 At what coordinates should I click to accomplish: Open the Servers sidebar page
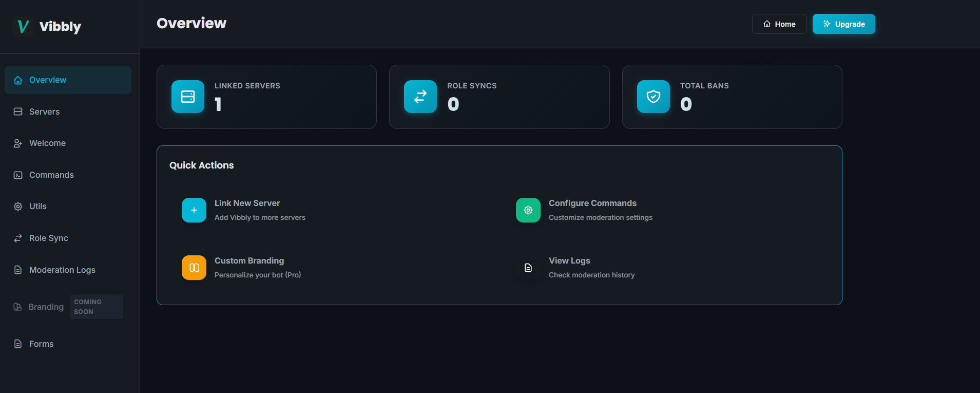coord(44,111)
